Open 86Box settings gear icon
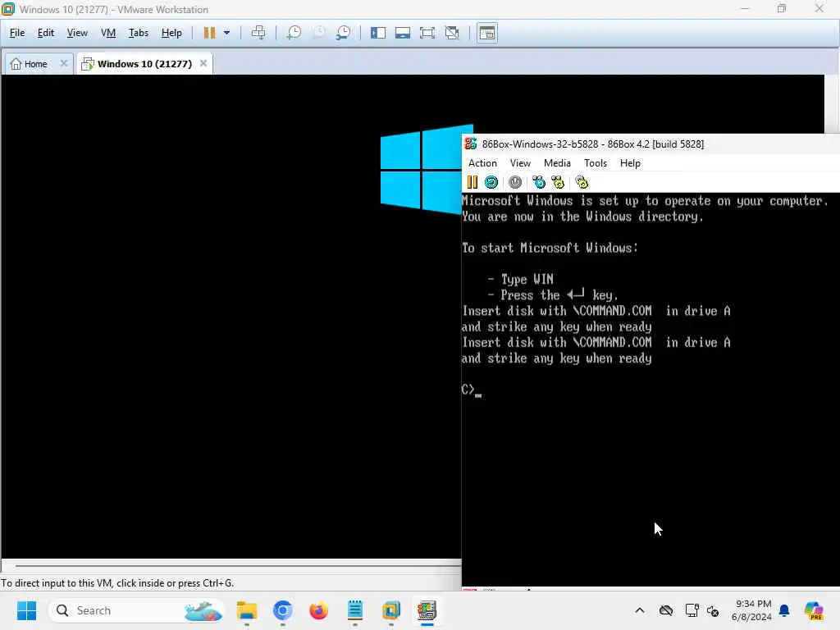 pos(582,182)
